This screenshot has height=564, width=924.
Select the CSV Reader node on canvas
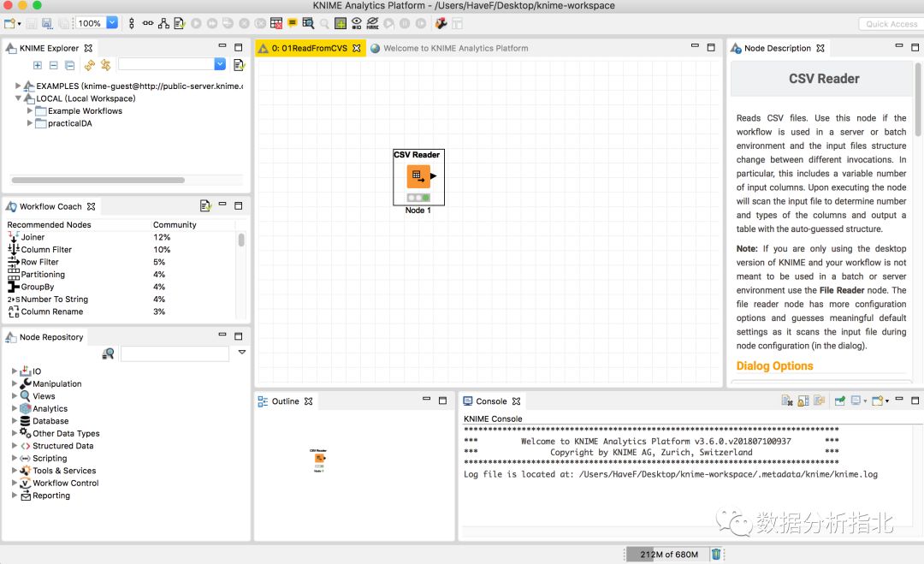click(418, 176)
